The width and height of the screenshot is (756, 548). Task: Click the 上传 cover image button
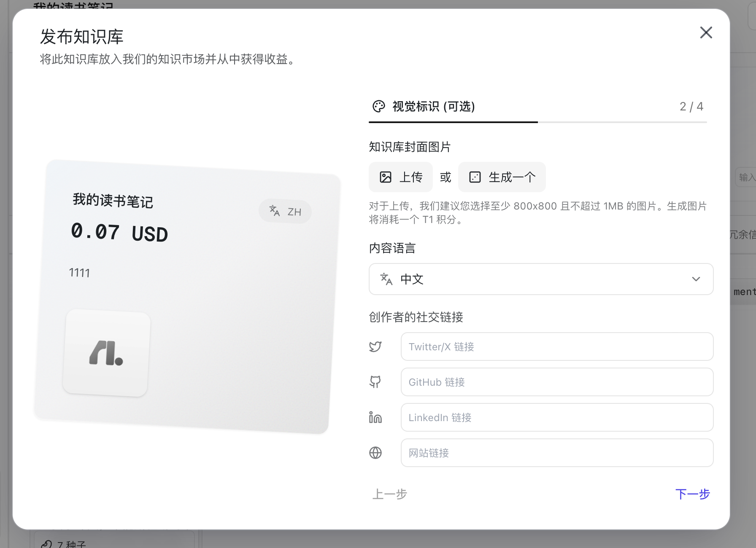(x=401, y=177)
